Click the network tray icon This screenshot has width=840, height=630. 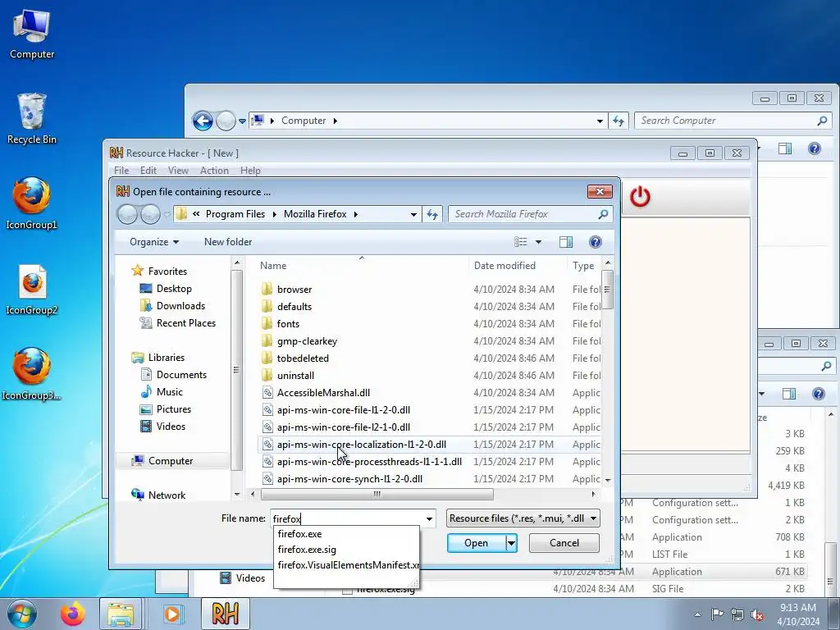737,614
